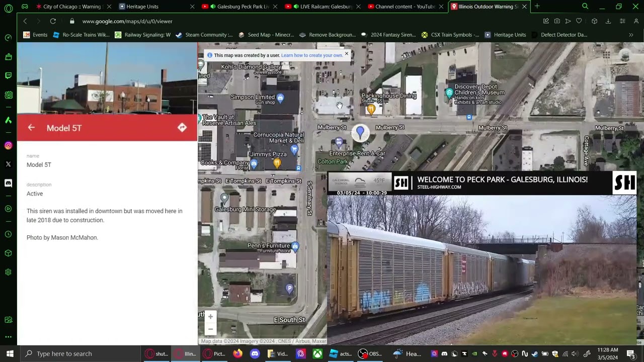Select the Cornucopia Natural Market pin

click(x=294, y=149)
